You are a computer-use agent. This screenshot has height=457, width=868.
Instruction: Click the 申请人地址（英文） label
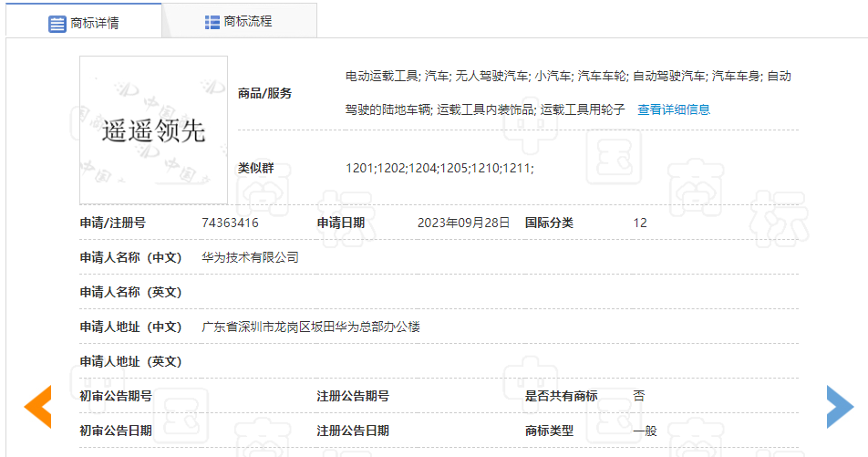click(131, 361)
